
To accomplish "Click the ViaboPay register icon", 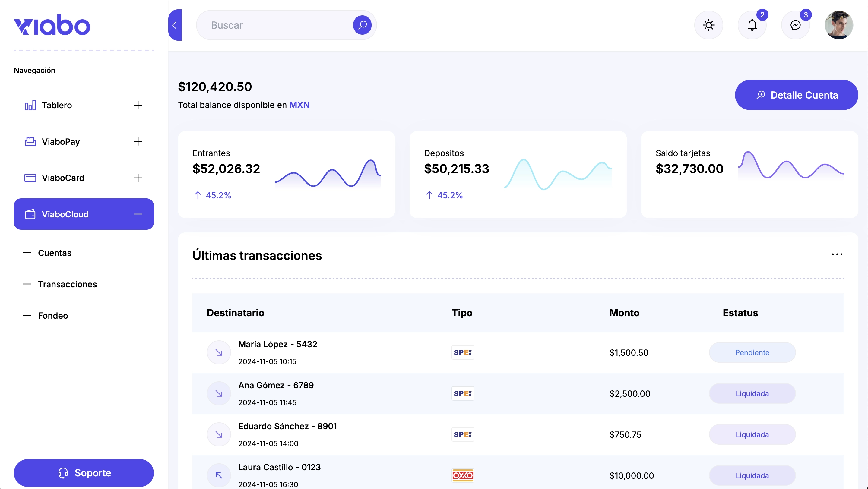I will [30, 142].
